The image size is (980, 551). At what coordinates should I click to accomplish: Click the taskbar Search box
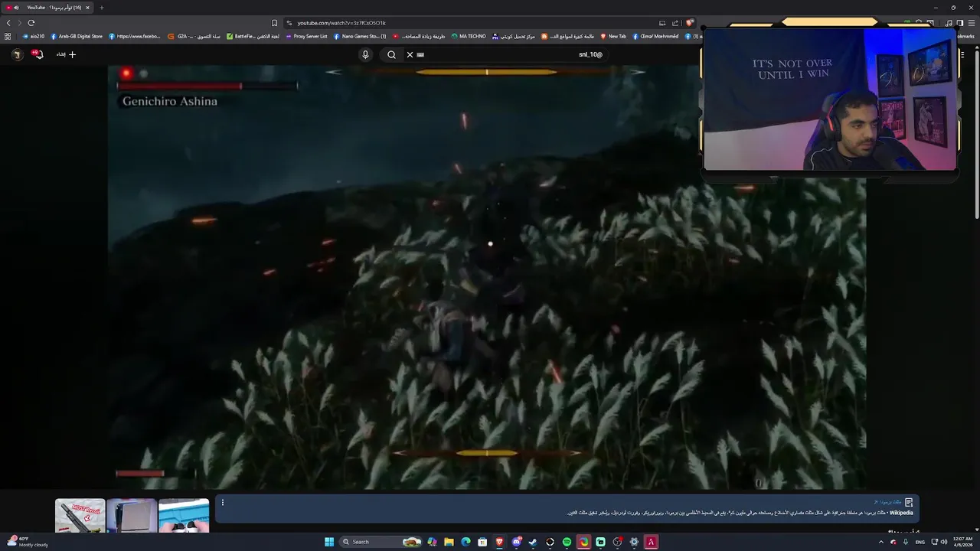pos(381,542)
